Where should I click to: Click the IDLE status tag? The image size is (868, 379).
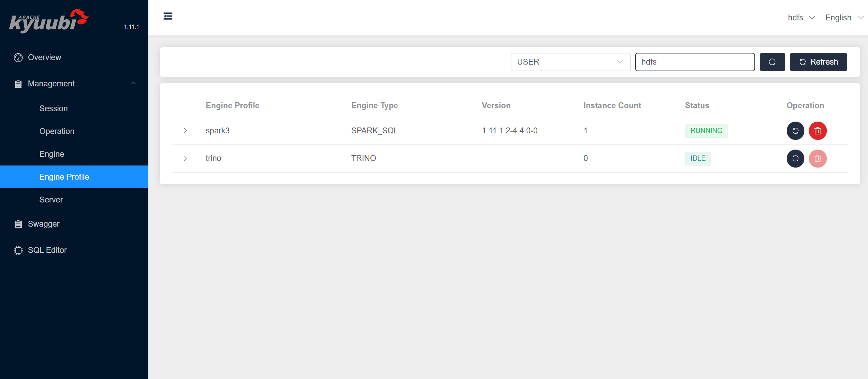pyautogui.click(x=698, y=158)
